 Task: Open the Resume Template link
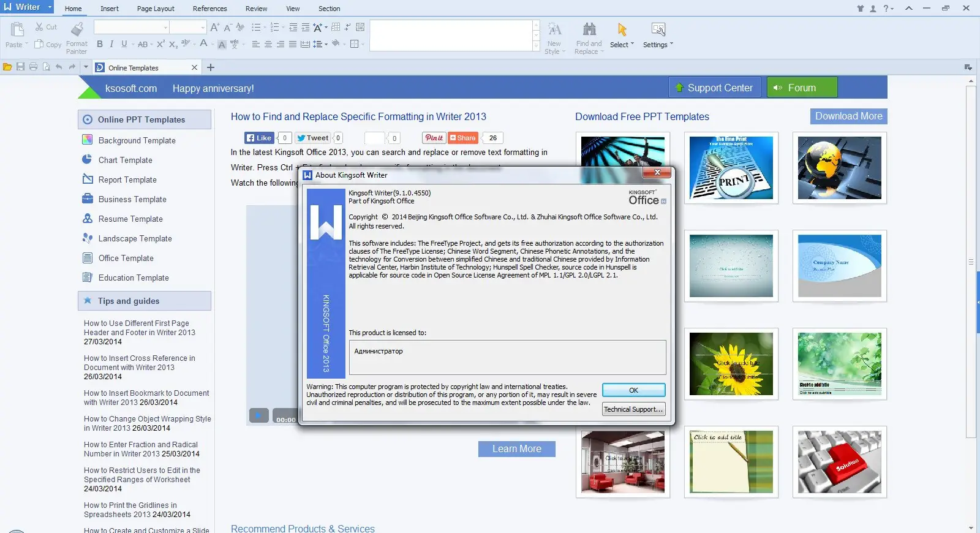coord(130,219)
